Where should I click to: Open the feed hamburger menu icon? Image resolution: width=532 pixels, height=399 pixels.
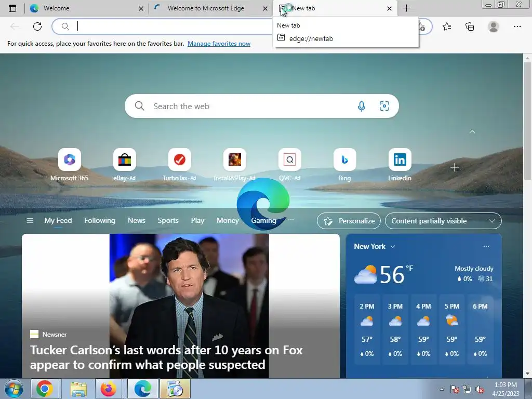coord(30,221)
